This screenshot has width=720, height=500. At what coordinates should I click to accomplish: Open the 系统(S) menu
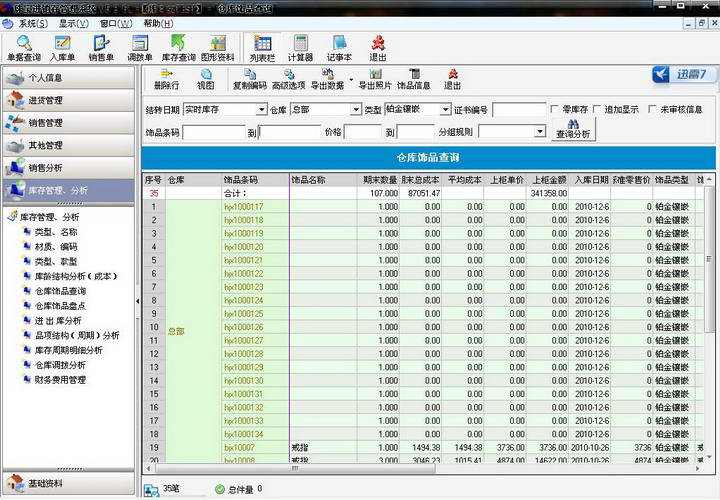click(x=33, y=23)
